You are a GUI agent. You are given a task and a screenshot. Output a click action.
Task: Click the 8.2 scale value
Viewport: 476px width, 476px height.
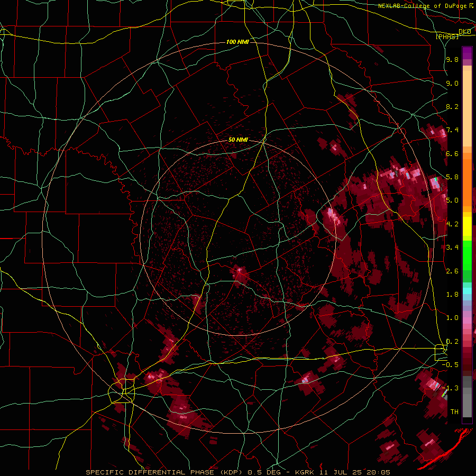452,106
